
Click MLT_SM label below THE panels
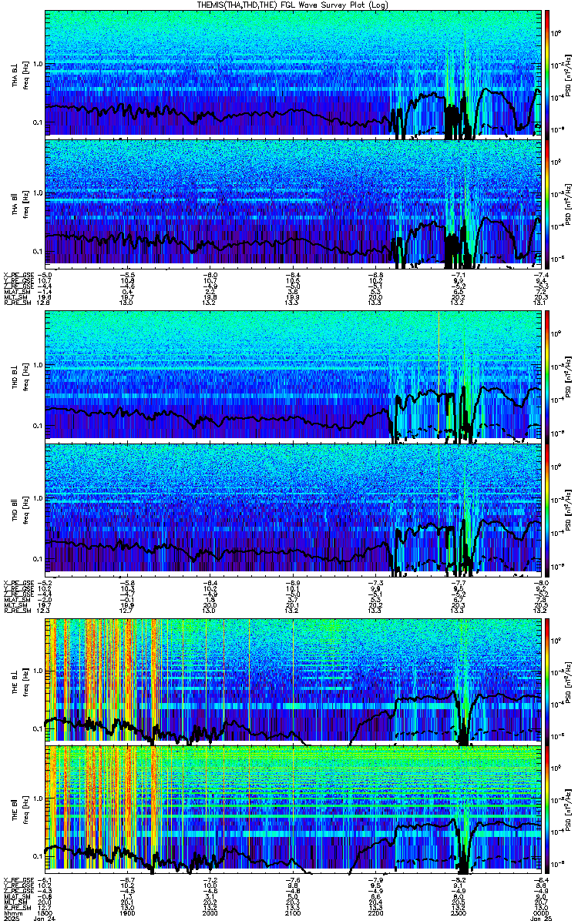coord(16,903)
